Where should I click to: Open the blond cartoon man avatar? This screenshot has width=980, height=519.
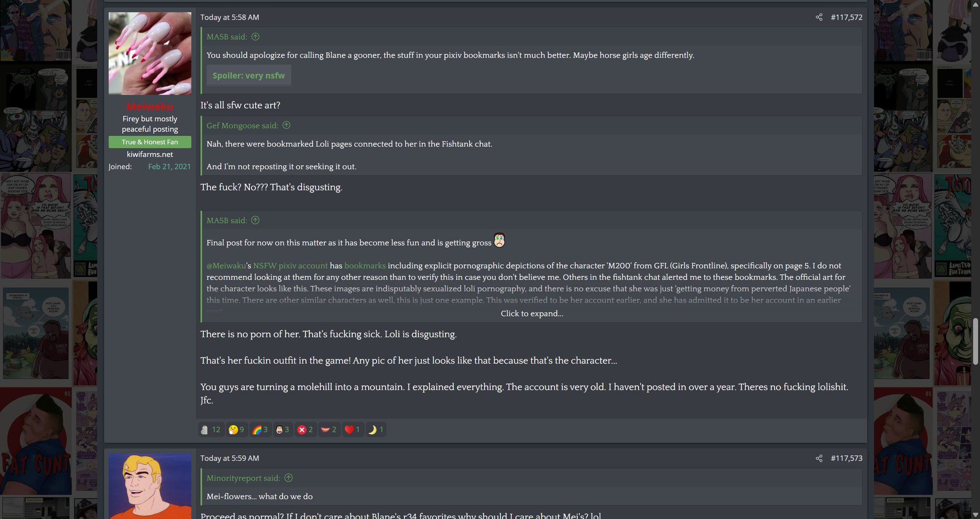pos(150,486)
